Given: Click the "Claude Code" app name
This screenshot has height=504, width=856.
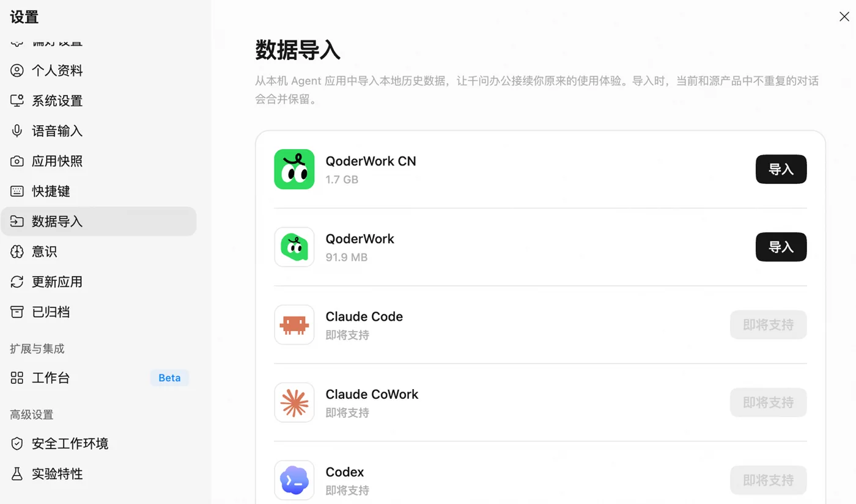Looking at the screenshot, I should point(364,316).
